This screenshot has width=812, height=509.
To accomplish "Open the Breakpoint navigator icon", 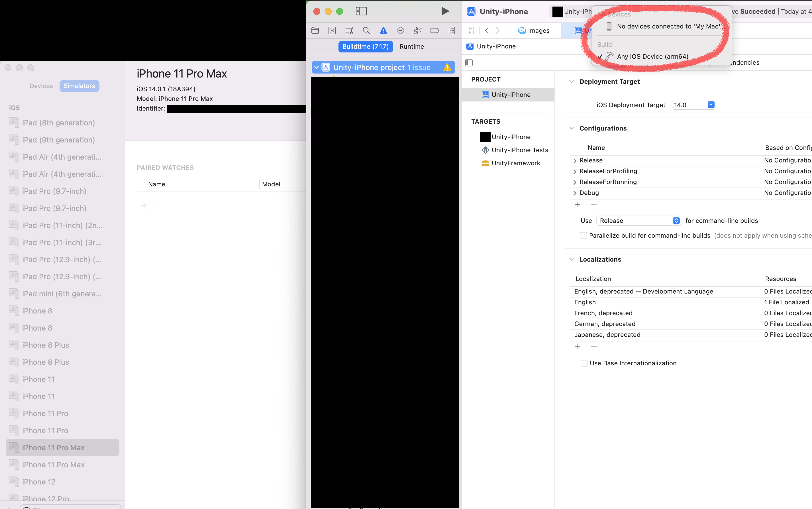I will click(434, 30).
